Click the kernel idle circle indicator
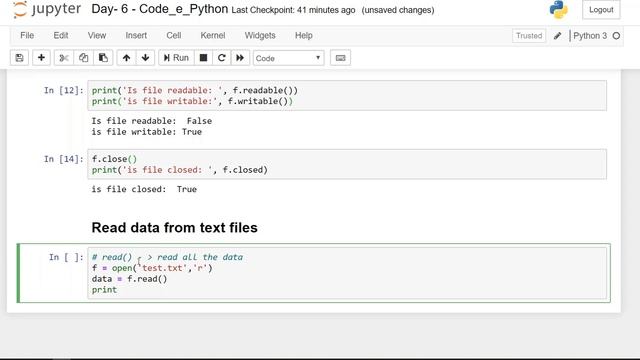 (x=616, y=36)
